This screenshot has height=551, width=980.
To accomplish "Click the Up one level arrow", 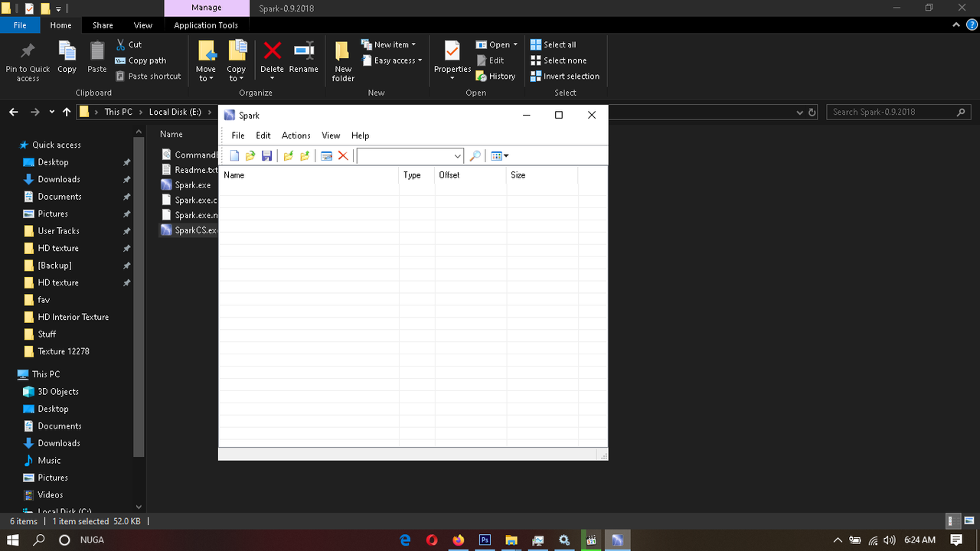I will pyautogui.click(x=67, y=112).
